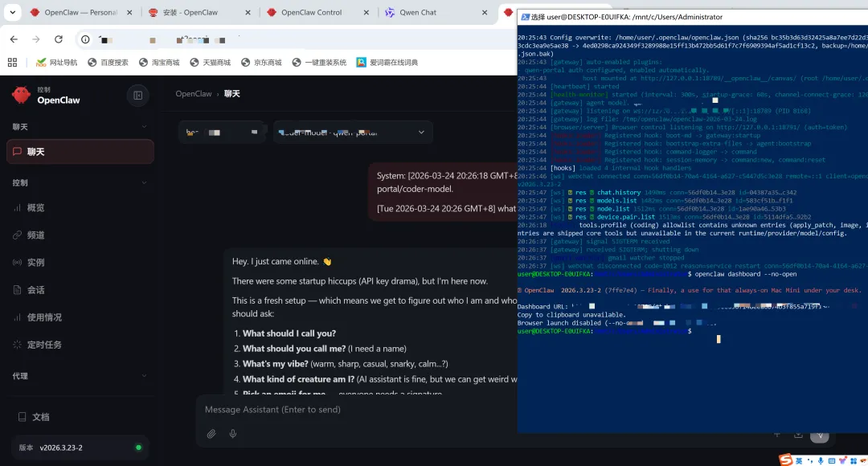Click the OpenClaw breadcrumb link
This screenshot has height=466, width=868.
tap(194, 94)
